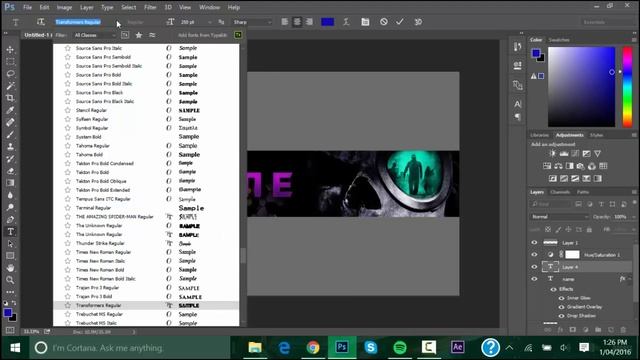Hide Layer 4 text layer
The height and width of the screenshot is (360, 640).
coord(534,267)
